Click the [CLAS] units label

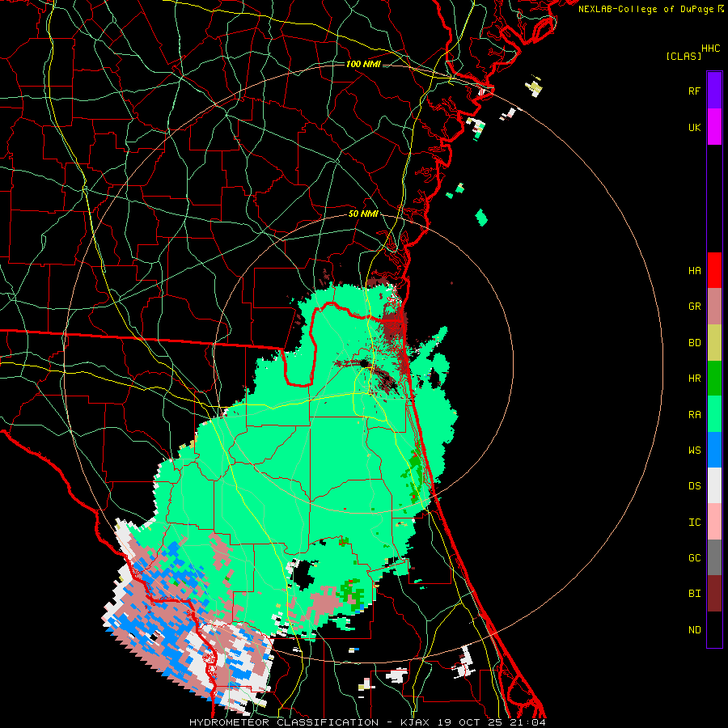[684, 56]
